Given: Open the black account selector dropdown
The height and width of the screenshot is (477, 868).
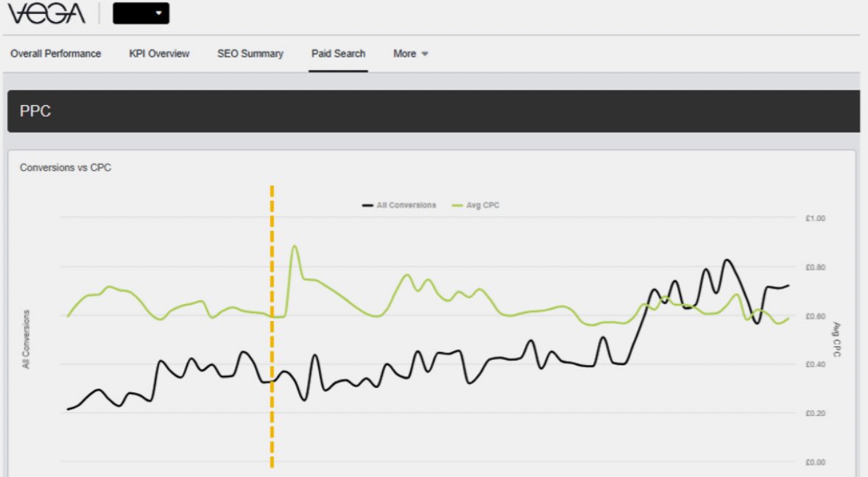Looking at the screenshot, I should tap(141, 13).
